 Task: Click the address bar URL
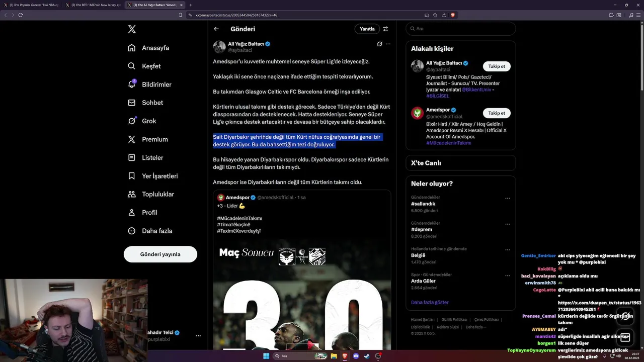coord(236,15)
